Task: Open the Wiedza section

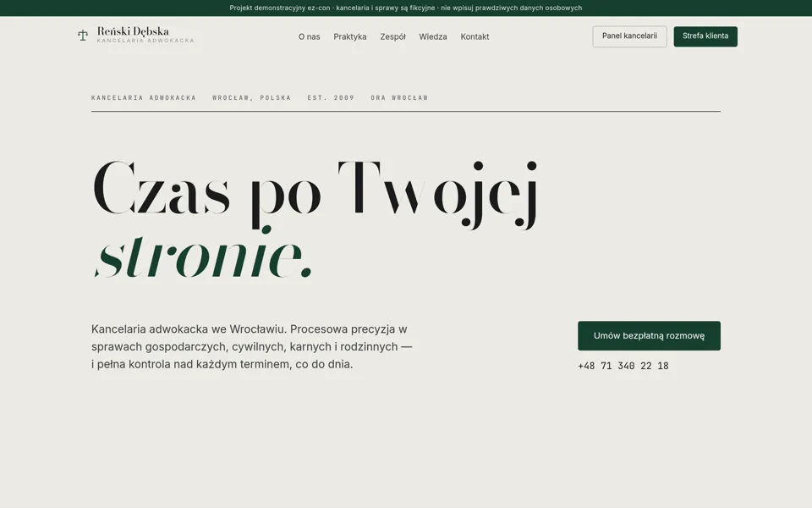Action: click(x=433, y=36)
